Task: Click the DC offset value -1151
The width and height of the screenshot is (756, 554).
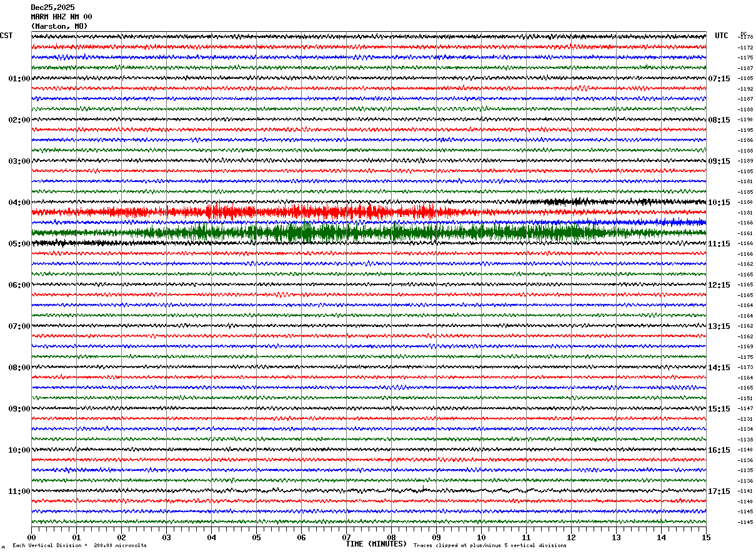Action: pyautogui.click(x=745, y=398)
